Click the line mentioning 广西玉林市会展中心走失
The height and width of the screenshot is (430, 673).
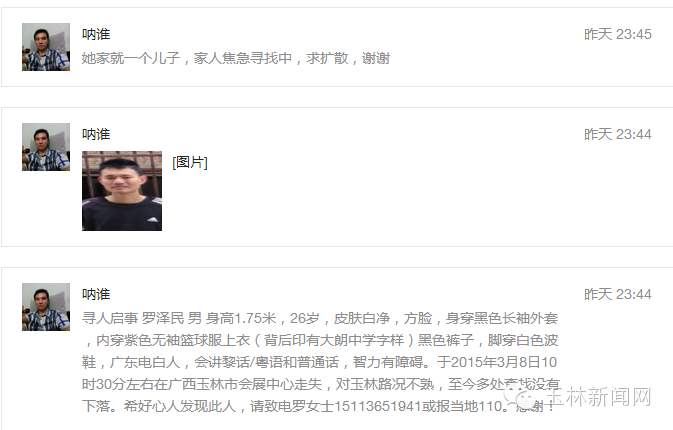coord(321,384)
